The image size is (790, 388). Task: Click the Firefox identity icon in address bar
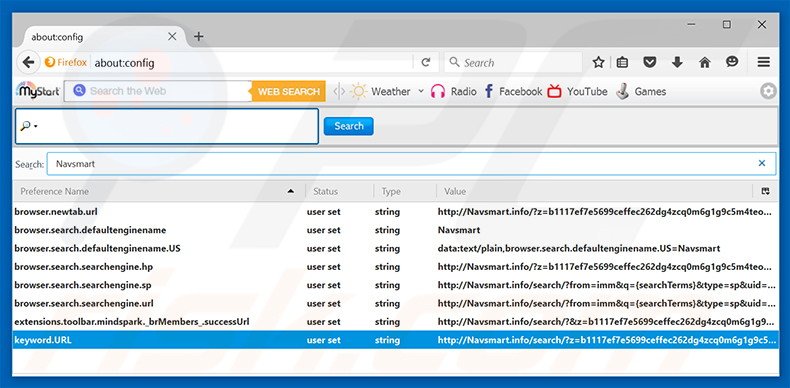[x=66, y=62]
